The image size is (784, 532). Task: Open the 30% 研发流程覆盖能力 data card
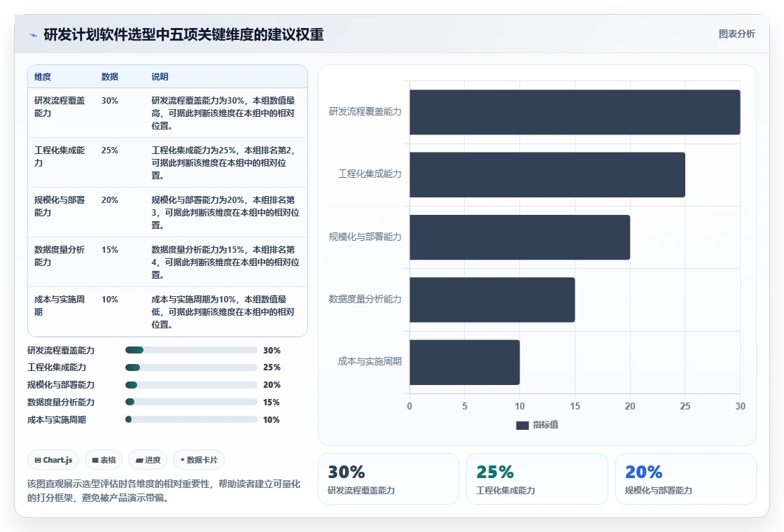point(388,479)
